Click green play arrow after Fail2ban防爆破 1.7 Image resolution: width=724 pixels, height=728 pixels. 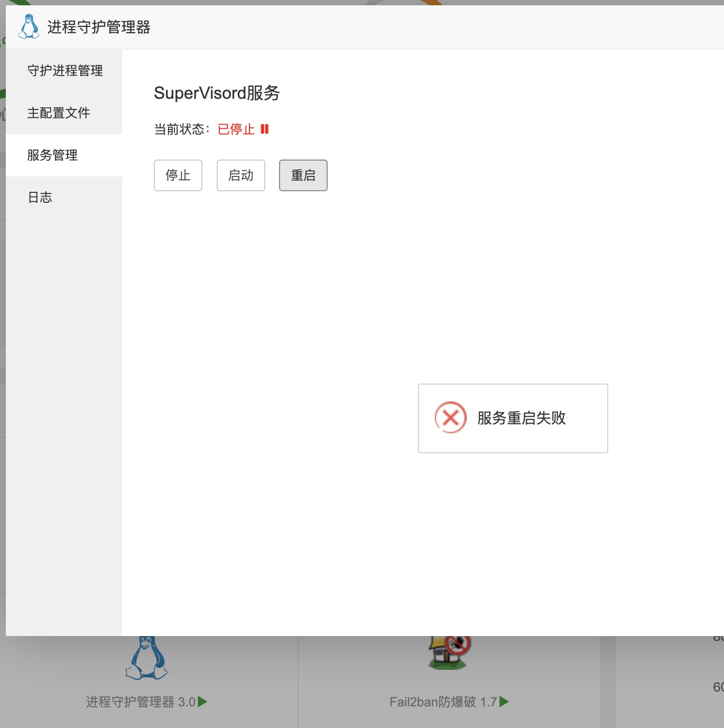[504, 702]
